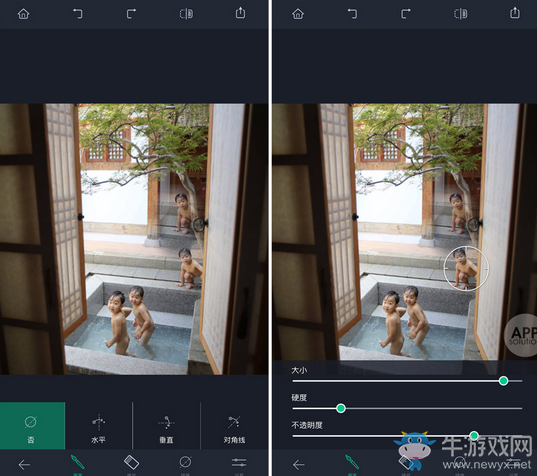Image resolution: width=537 pixels, height=476 pixels.
Task: Select the brush tool in the right screen
Action: click(352, 462)
